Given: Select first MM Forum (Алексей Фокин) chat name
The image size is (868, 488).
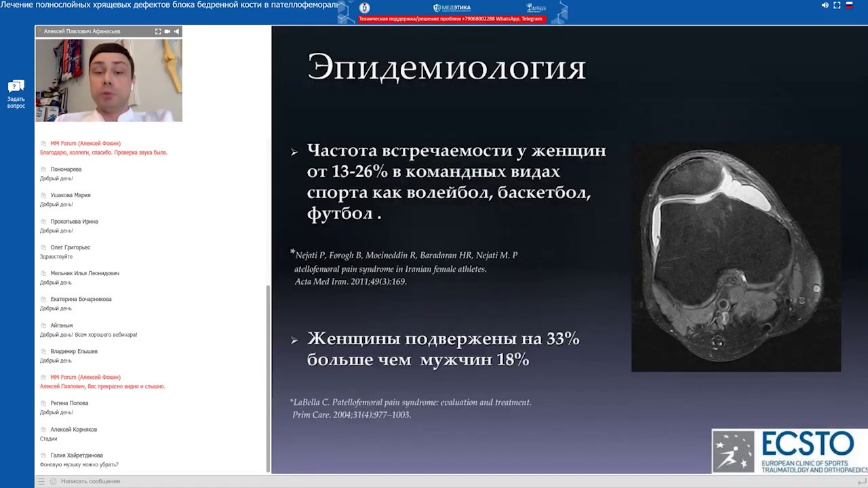Looking at the screenshot, I should coord(85,144).
